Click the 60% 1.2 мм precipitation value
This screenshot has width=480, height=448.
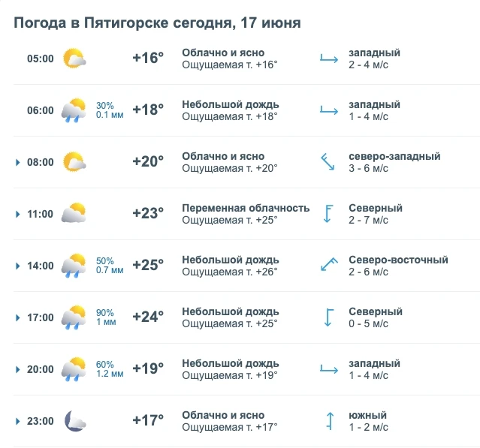110,368
